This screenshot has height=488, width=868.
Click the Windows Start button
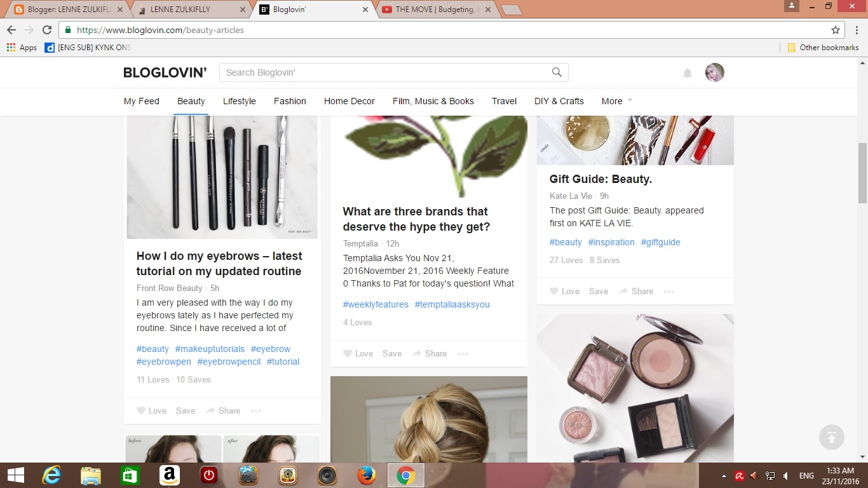pos(15,475)
